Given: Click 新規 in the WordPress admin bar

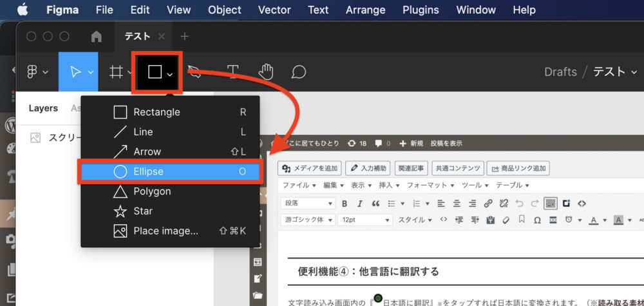Looking at the screenshot, I should (x=411, y=144).
